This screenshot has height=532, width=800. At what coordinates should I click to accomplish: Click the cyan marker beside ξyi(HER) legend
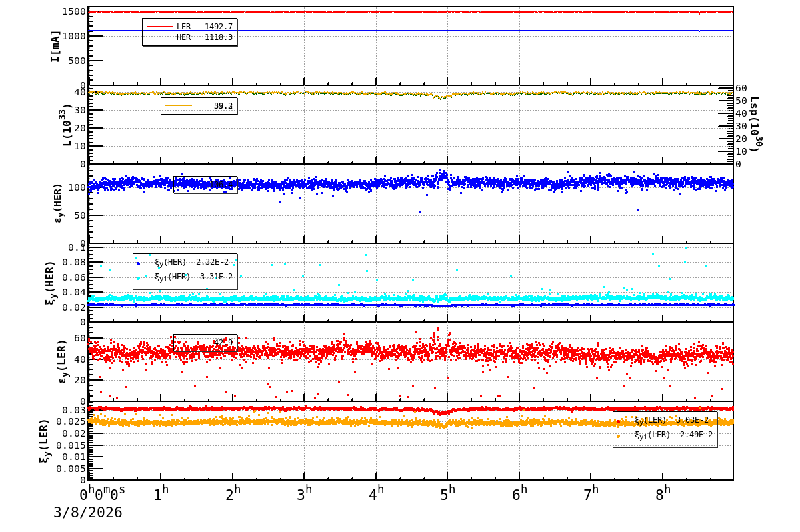coord(138,277)
